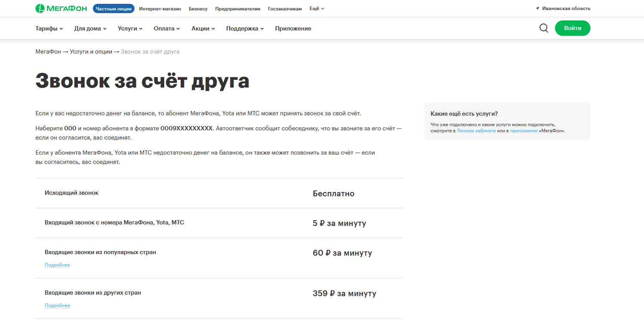
Task: Click the Исходящий звонок row label
Action: (x=71, y=193)
